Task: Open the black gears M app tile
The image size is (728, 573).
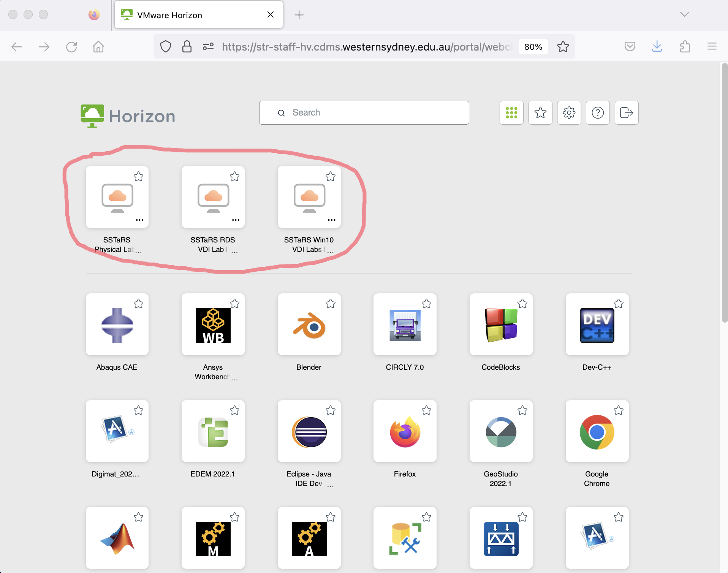Action: click(x=213, y=538)
